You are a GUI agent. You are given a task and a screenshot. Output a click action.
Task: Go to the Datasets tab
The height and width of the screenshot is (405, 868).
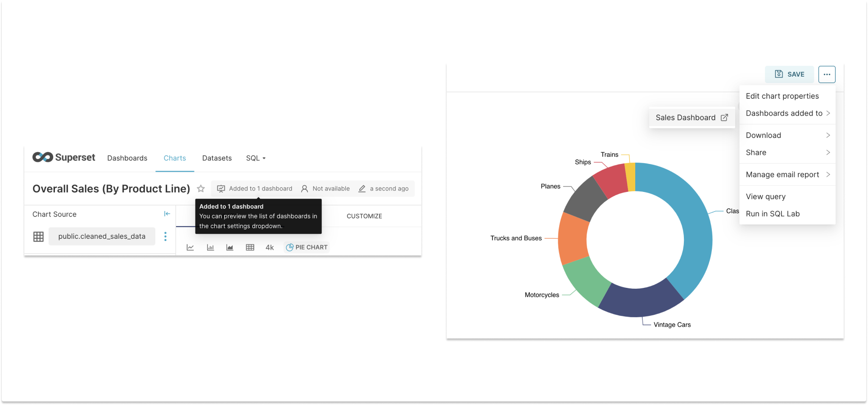217,158
